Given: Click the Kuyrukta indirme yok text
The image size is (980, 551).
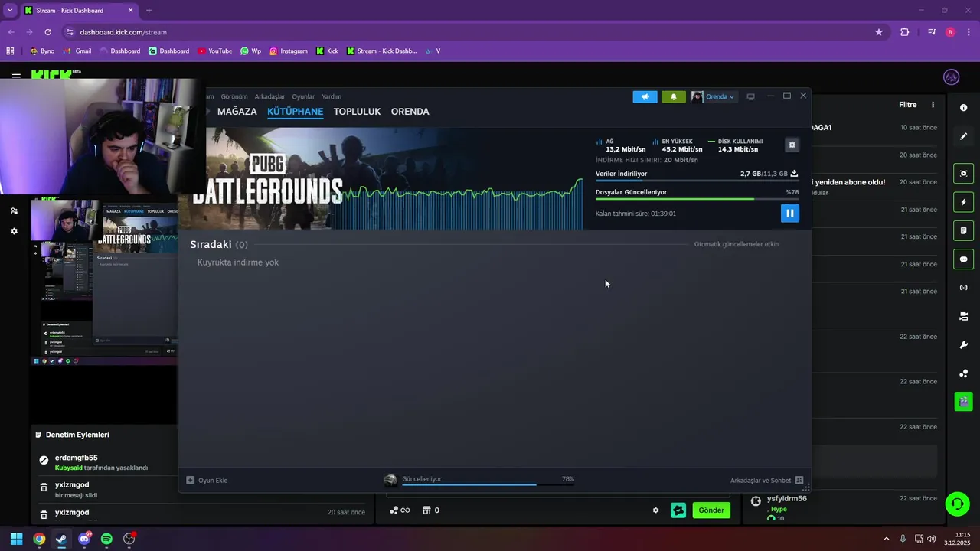Looking at the screenshot, I should click(x=238, y=262).
